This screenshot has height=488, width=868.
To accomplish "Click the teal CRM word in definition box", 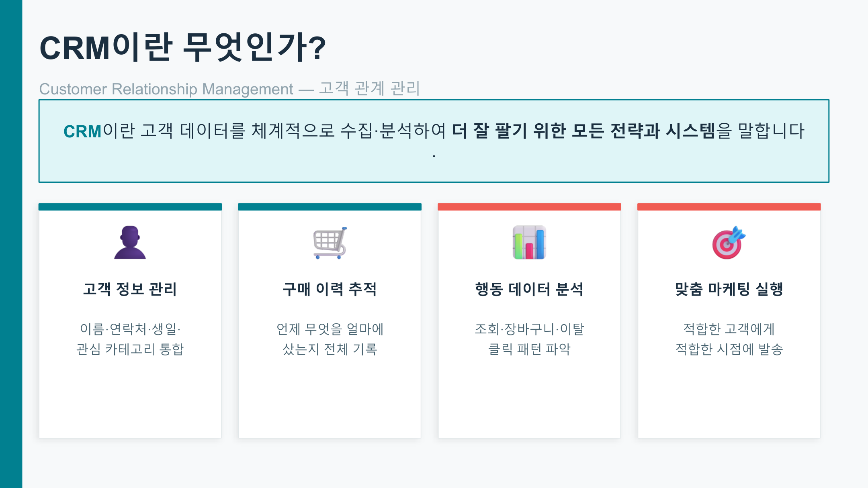I will [82, 131].
